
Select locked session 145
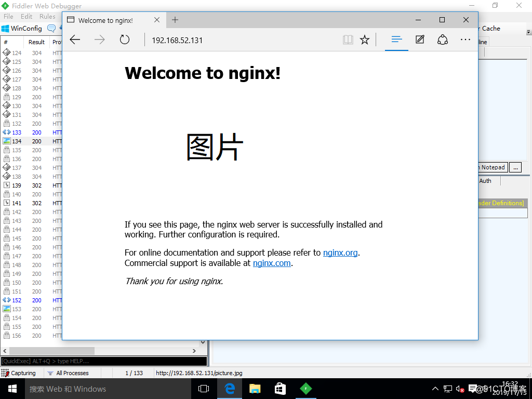(x=32, y=238)
